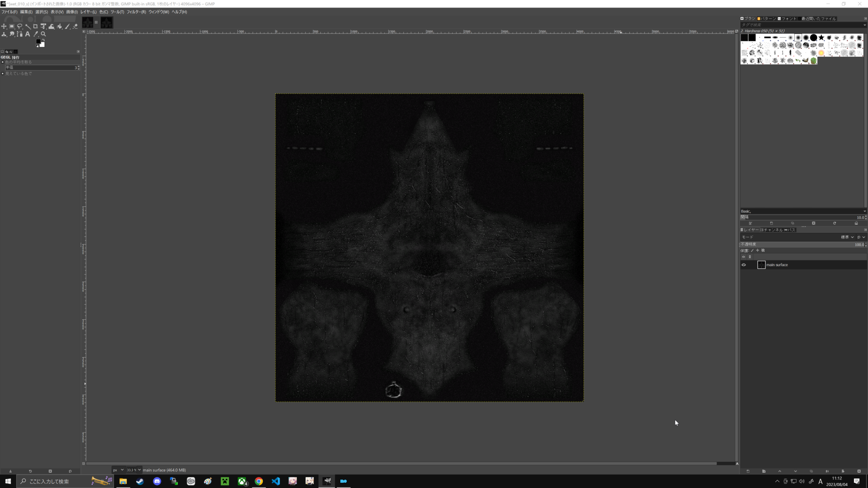Select the Move tool
Viewport: 868px width, 488px height.
point(4,26)
